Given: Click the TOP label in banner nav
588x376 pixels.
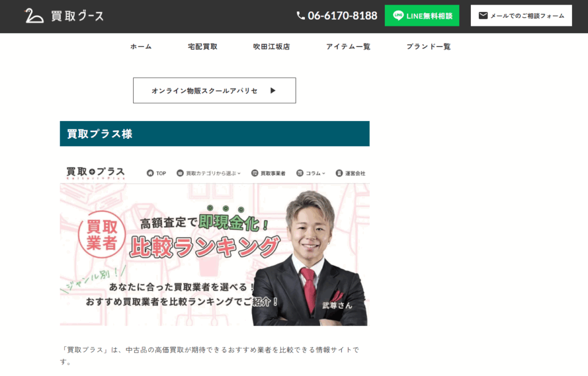Looking at the screenshot, I should 161,173.
